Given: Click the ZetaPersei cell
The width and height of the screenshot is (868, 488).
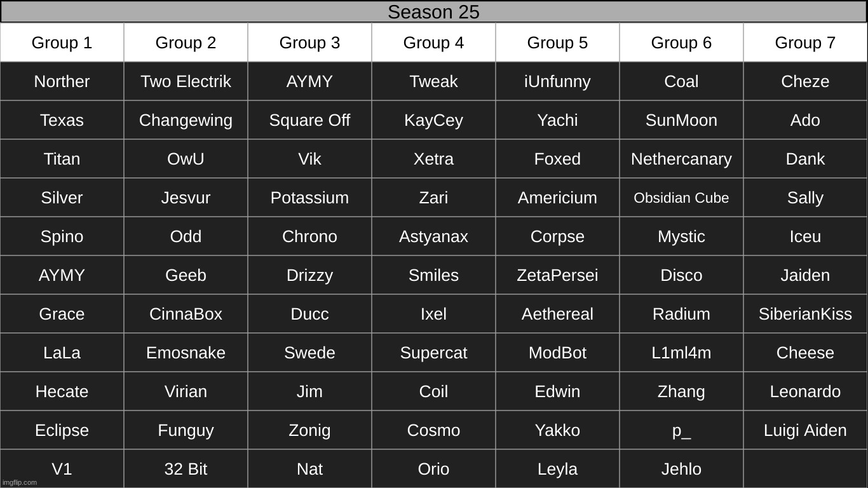Looking at the screenshot, I should [557, 275].
